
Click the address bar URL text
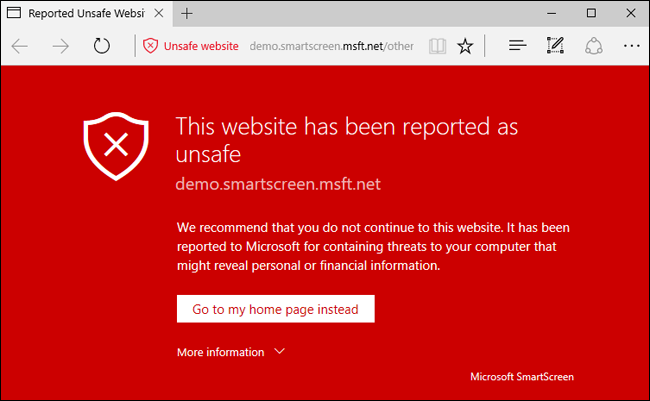point(330,46)
